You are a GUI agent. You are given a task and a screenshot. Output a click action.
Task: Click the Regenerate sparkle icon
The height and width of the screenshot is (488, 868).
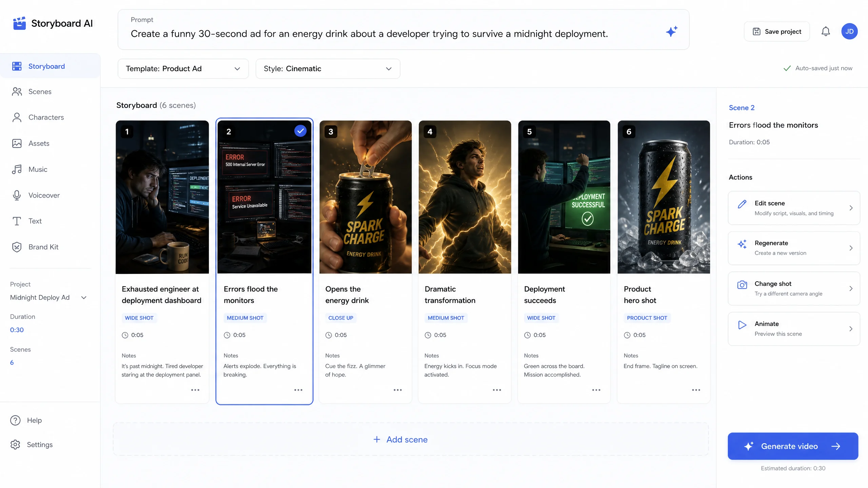[742, 244]
